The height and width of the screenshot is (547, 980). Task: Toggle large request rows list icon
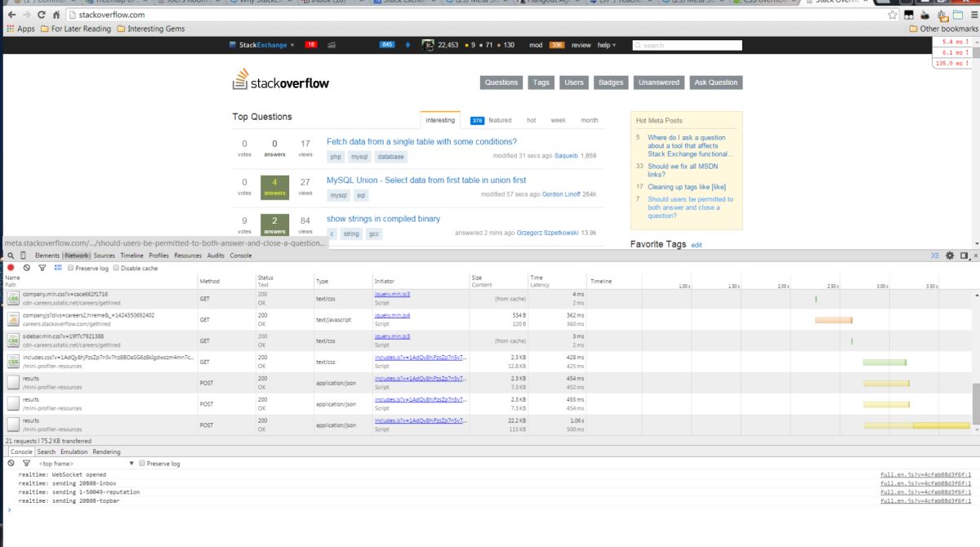pos(57,268)
